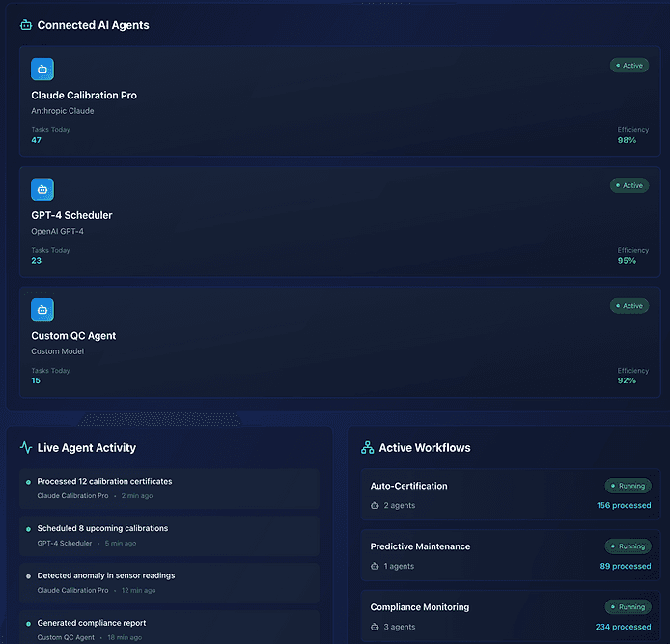Click Tasks Today value 23
Image resolution: width=670 pixels, height=644 pixels.
pyautogui.click(x=37, y=261)
